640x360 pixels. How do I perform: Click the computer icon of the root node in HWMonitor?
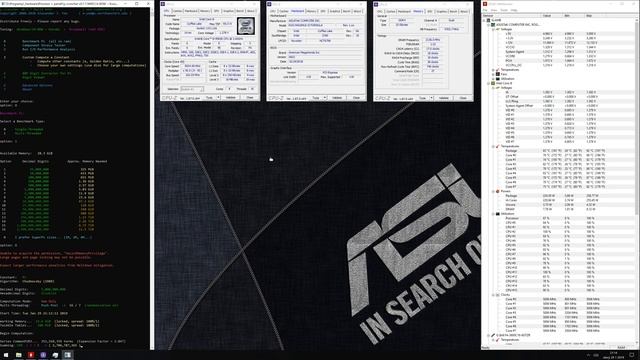pyautogui.click(x=489, y=20)
